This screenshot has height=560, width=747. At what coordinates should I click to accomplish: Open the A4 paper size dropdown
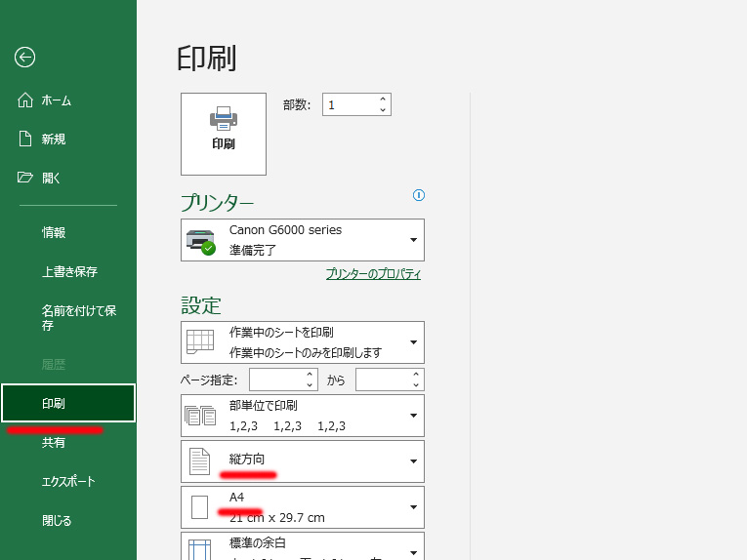(x=303, y=506)
